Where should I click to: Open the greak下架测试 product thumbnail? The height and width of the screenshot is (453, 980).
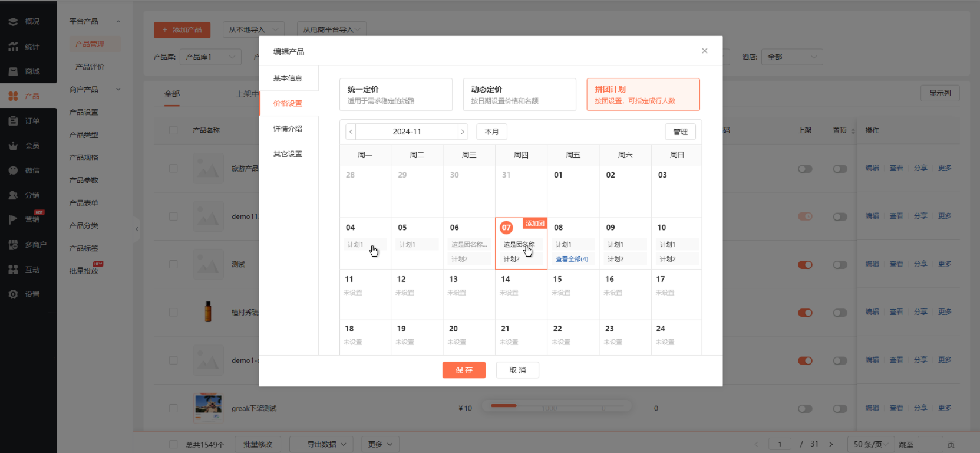[x=209, y=408]
